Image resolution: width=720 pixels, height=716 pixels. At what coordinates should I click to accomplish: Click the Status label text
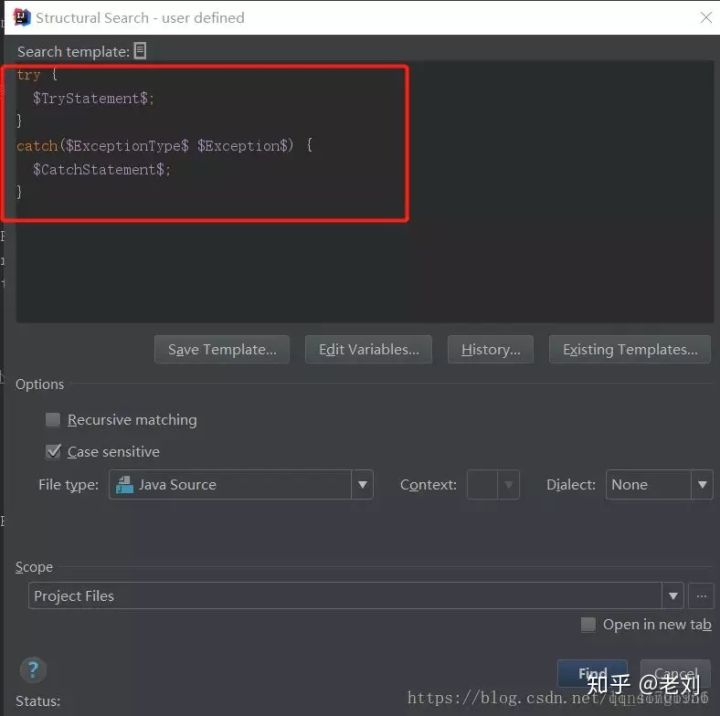(x=38, y=701)
